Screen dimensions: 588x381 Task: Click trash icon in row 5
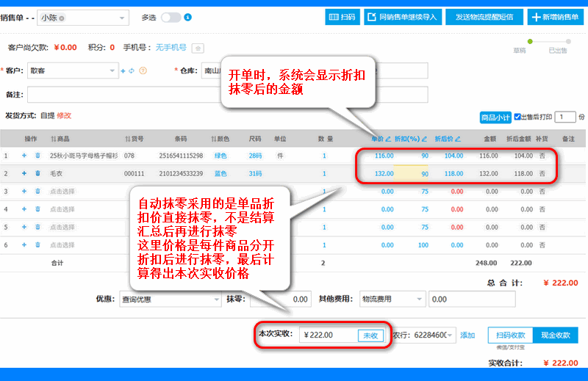[37, 227]
